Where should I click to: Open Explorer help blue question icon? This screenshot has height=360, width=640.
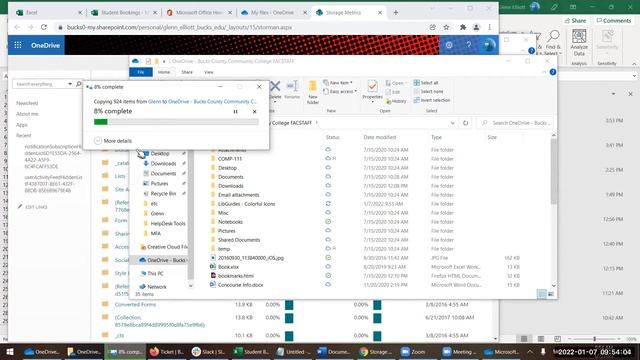coord(553,72)
